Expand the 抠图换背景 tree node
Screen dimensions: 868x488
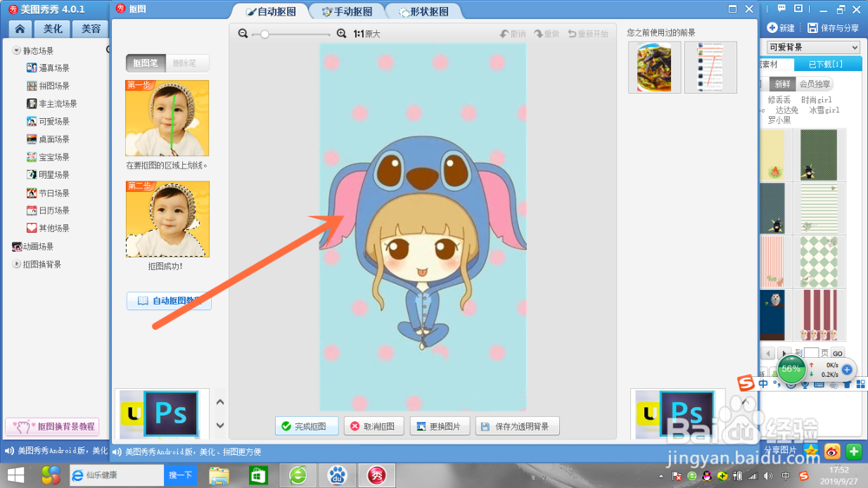click(x=16, y=264)
